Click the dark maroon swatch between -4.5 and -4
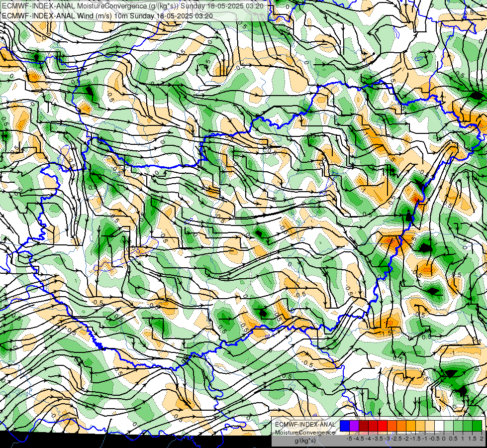The width and height of the screenshot is (487, 448). (x=364, y=426)
